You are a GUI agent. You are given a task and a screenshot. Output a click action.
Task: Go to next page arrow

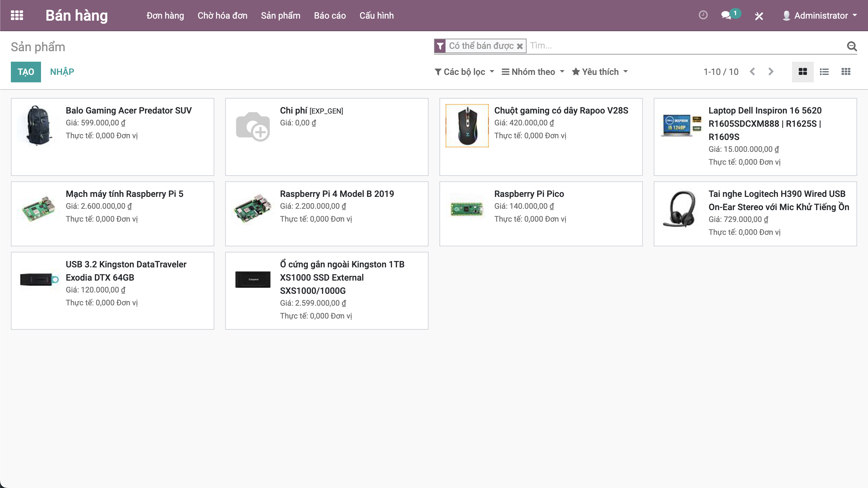[771, 72]
